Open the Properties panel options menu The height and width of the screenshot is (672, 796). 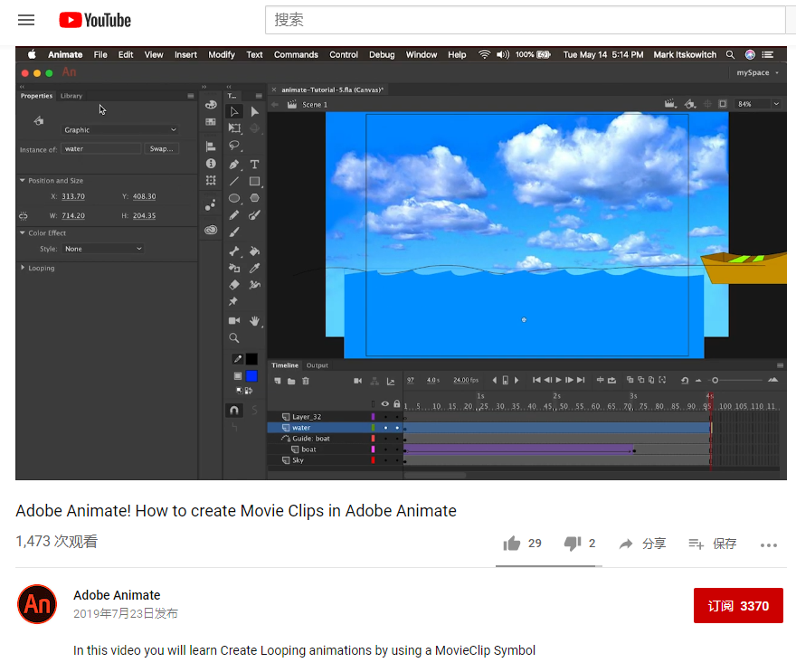point(190,96)
